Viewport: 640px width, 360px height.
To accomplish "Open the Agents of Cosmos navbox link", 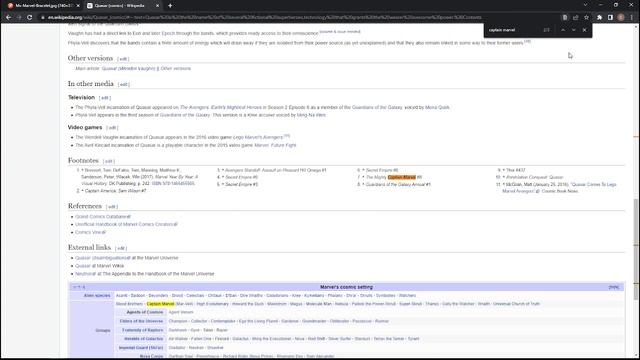I will point(144,312).
